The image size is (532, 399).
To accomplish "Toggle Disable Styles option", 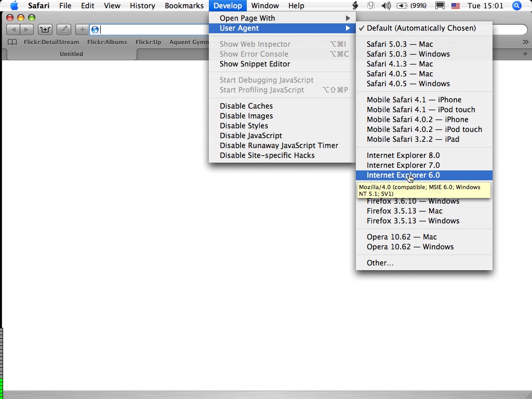I will [x=282, y=126].
